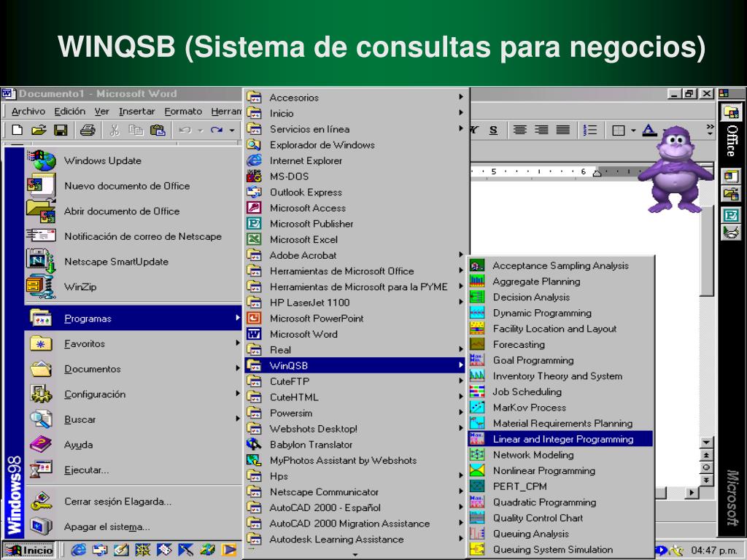
Task: Expand Buscar submenu
Action: [x=133, y=419]
